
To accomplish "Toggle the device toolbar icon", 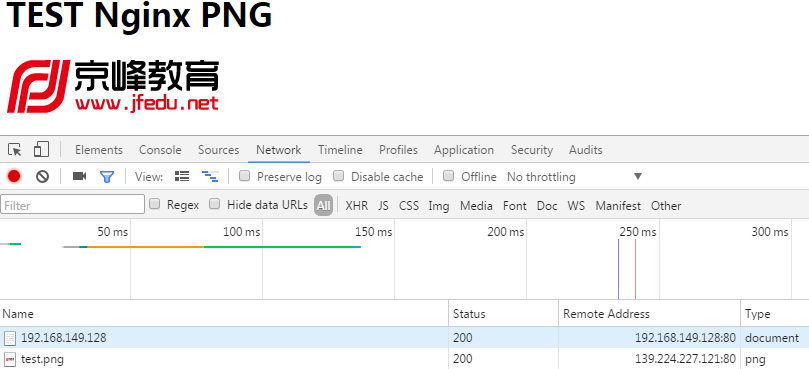I will [x=41, y=150].
